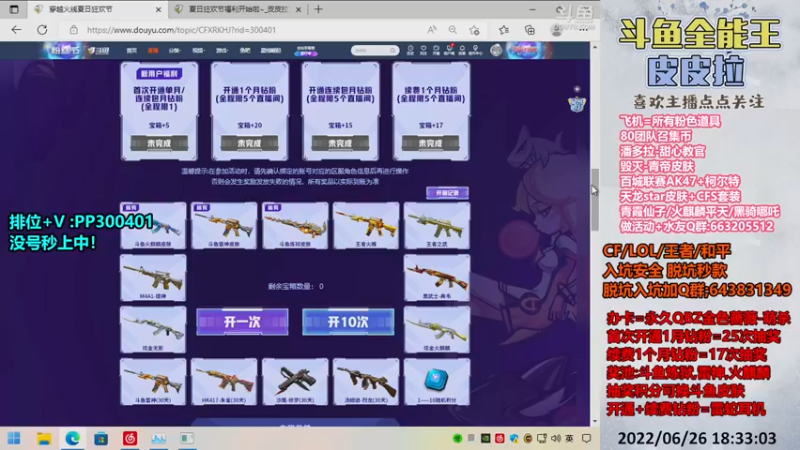Expand 分类 menu in Douyu navigation
Image resolution: width=800 pixels, height=450 pixels.
coord(174,51)
